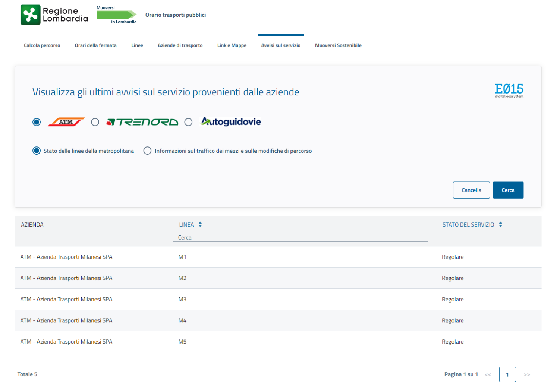Select Stato delle linee della metropolitana option
This screenshot has height=392, width=557.
click(x=37, y=151)
